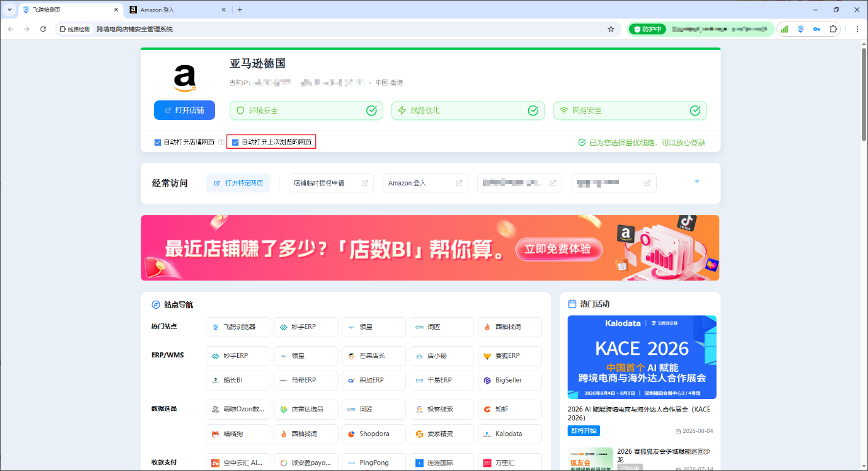Click the 线路检测 chip in address bar
The width and height of the screenshot is (868, 471).
tap(74, 29)
